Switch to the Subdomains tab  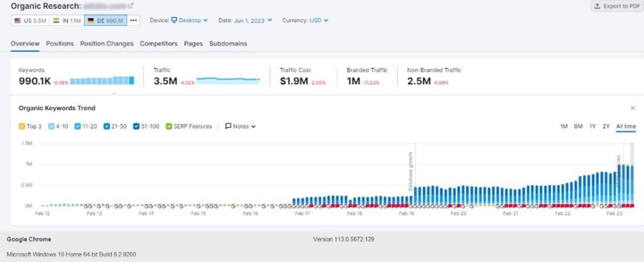[x=228, y=43]
